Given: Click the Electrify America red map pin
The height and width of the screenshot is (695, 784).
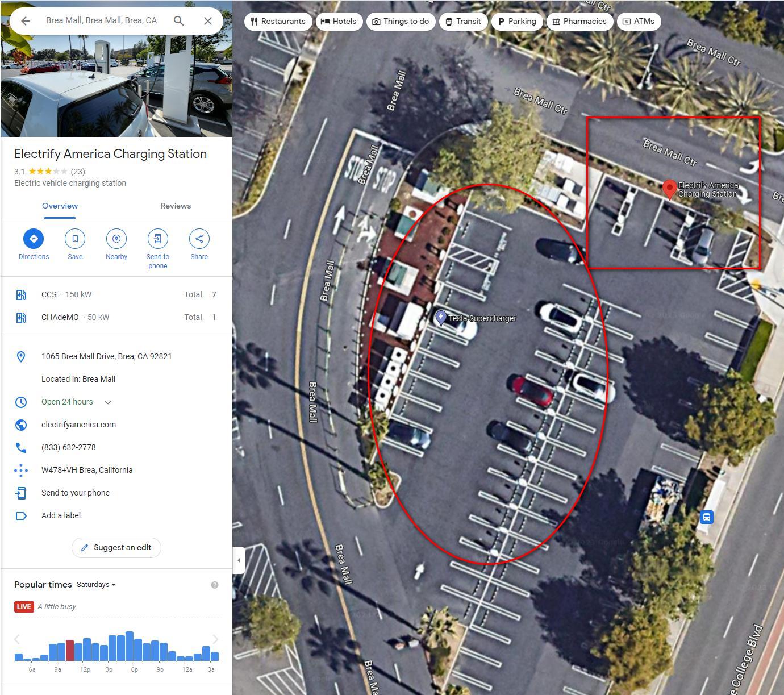Looking at the screenshot, I should tap(670, 189).
